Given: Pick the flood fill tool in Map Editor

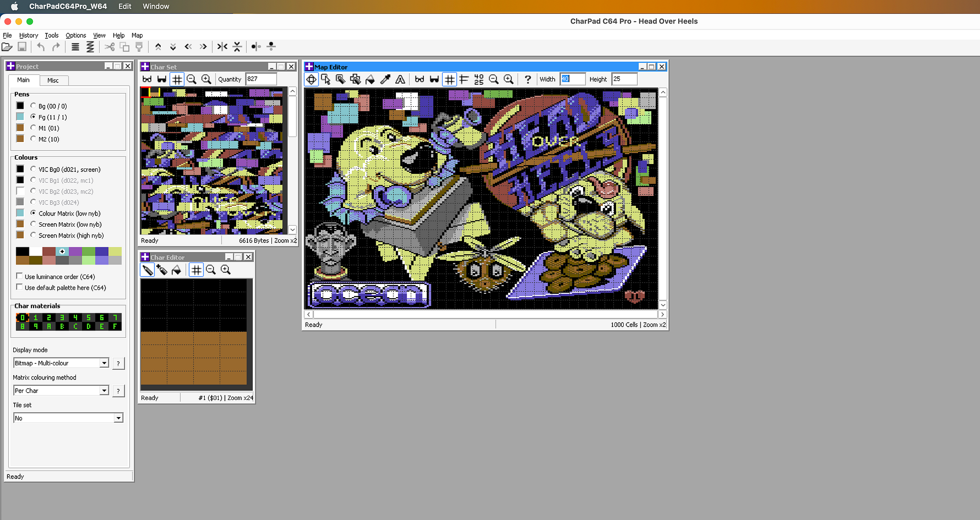Looking at the screenshot, I should pyautogui.click(x=370, y=79).
